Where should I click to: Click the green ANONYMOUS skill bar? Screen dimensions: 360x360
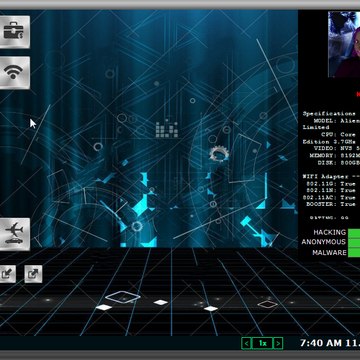[354, 242]
